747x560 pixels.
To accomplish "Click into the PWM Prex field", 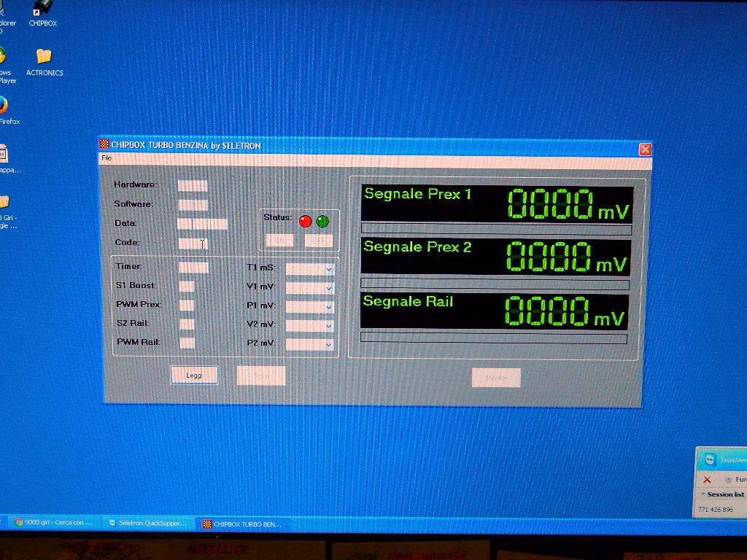I will pos(187,306).
